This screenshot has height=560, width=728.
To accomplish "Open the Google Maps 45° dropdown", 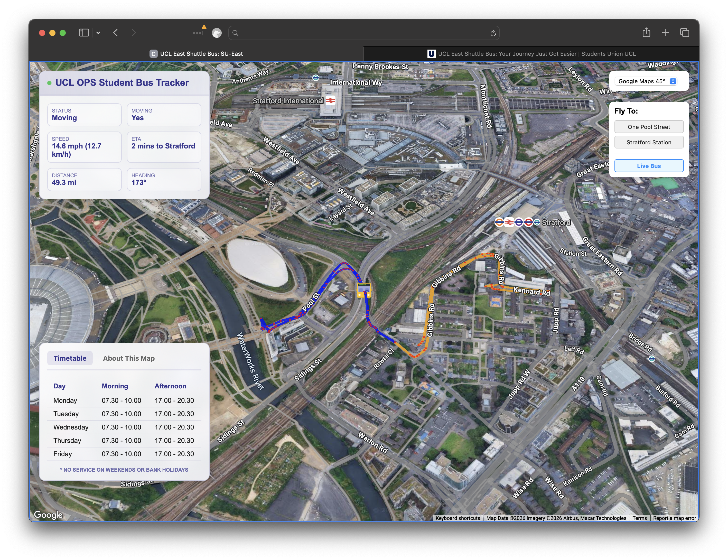I will point(647,81).
